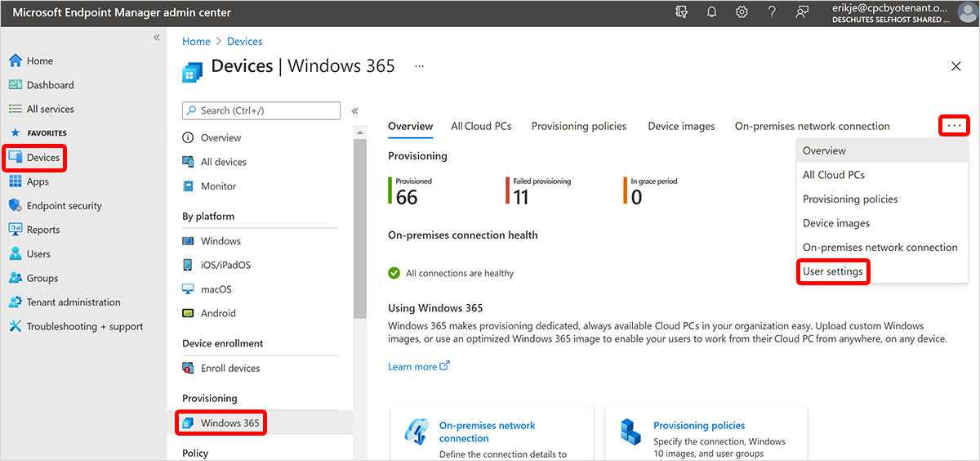The width and height of the screenshot is (980, 461).
Task: Click the Devices icon in left navigation
Action: pos(16,158)
